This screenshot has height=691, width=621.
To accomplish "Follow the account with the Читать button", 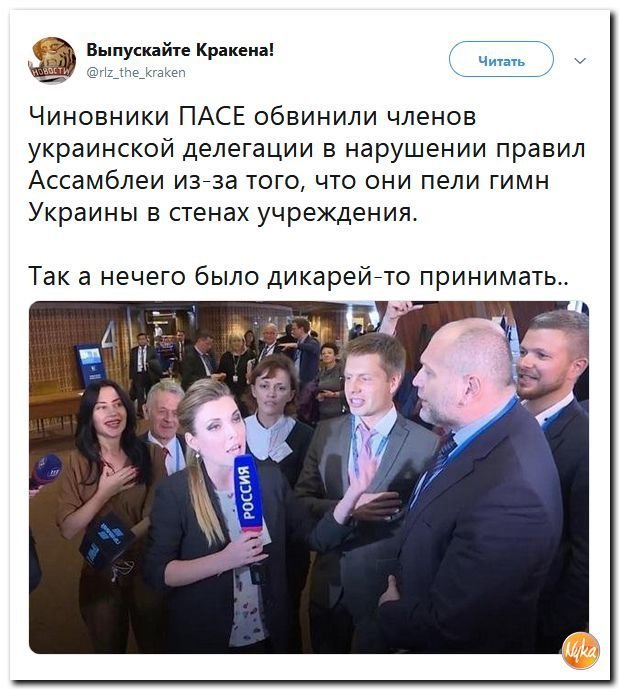I will pos(501,59).
